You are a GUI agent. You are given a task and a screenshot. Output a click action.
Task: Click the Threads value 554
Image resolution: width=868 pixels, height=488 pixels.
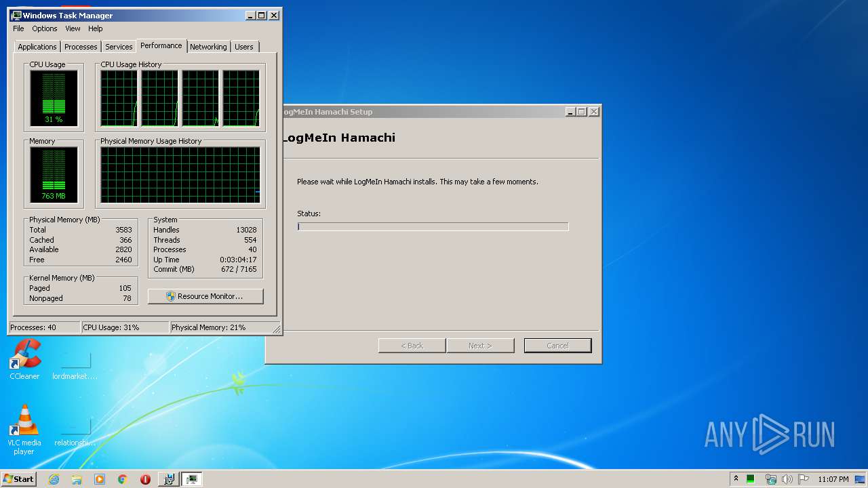tap(250, 240)
